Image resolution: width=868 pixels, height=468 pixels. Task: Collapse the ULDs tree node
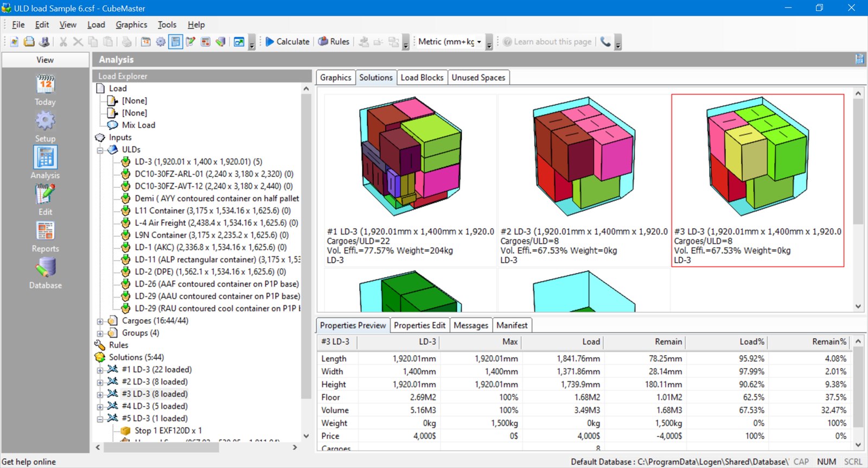100,150
